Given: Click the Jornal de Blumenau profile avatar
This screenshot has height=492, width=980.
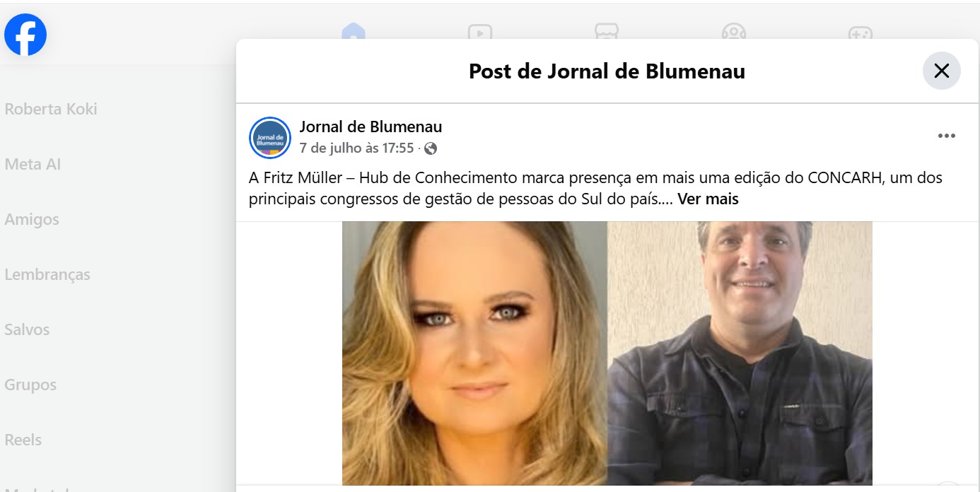Looking at the screenshot, I should (270, 137).
